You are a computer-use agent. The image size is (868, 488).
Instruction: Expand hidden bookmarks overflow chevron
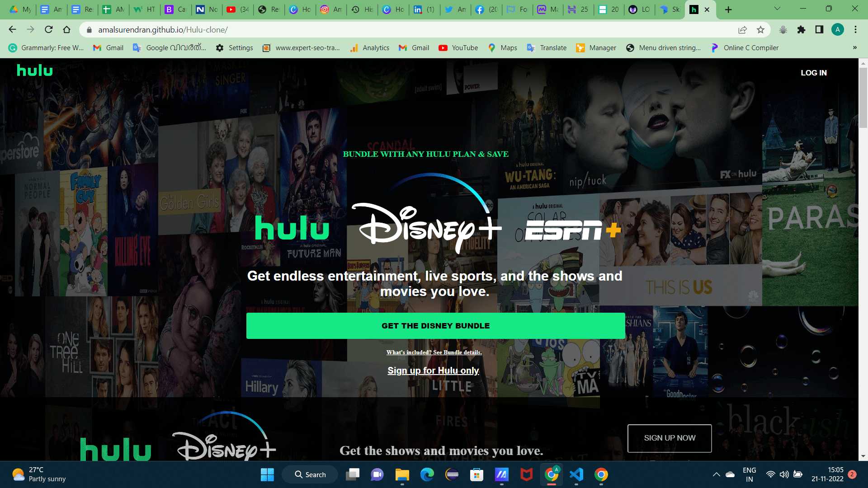[854, 48]
